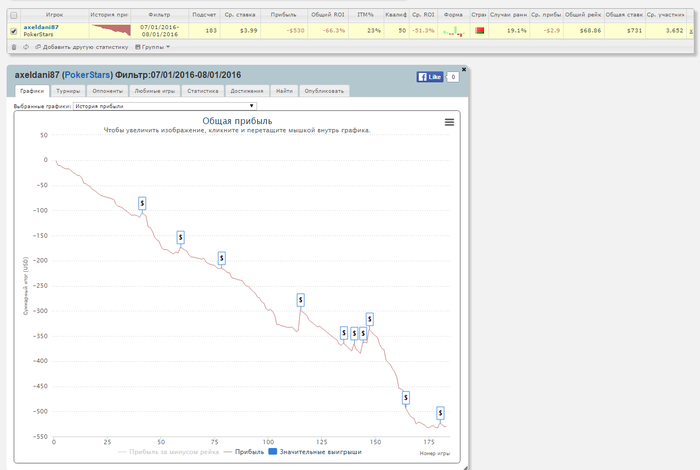Sort by the 'Фильтр' column header

[x=159, y=15]
